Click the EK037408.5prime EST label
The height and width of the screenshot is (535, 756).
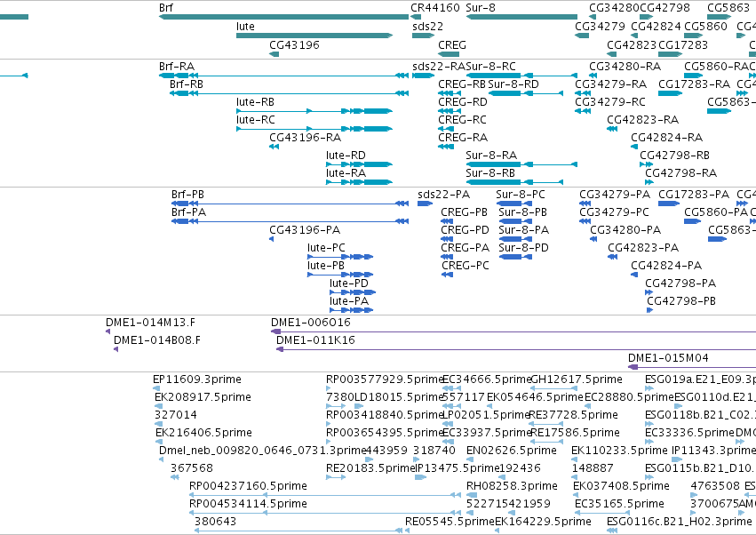tap(621, 486)
